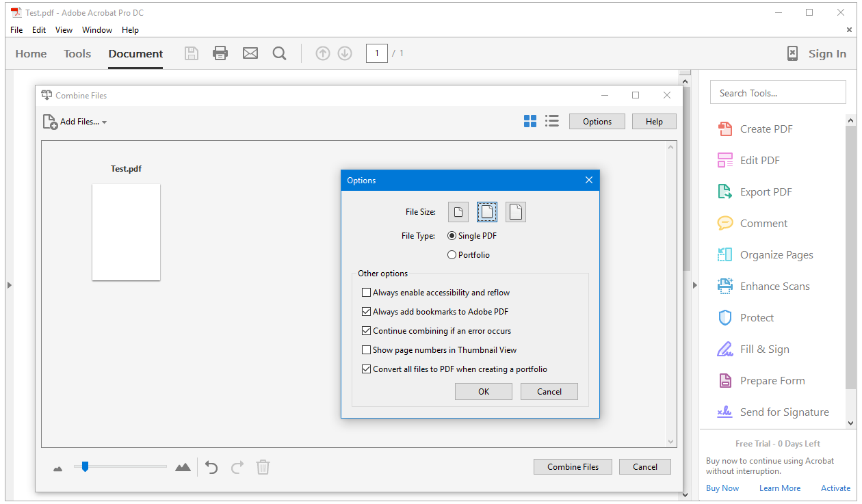Enable Always enable accessibility and reflow

click(x=367, y=293)
